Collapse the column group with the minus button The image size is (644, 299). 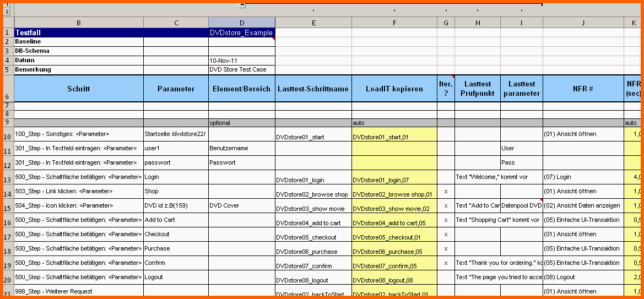pos(242,5)
